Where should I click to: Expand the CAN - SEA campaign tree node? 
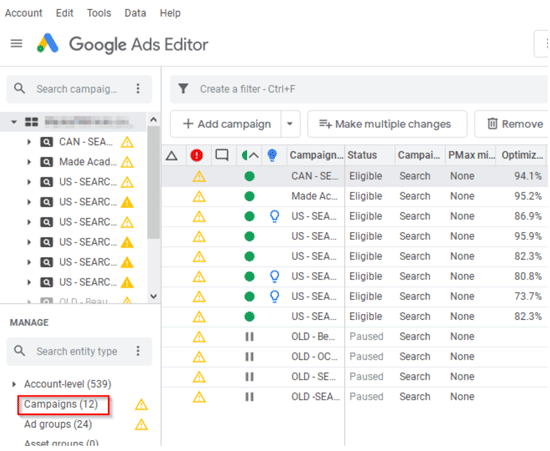pyautogui.click(x=29, y=142)
